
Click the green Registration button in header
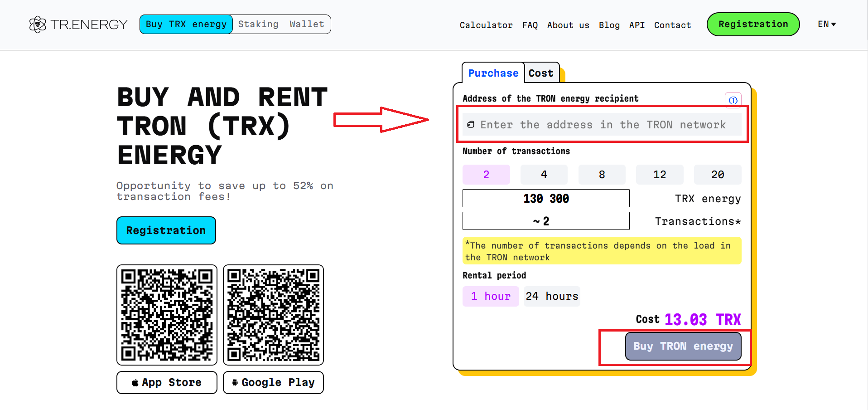753,24
